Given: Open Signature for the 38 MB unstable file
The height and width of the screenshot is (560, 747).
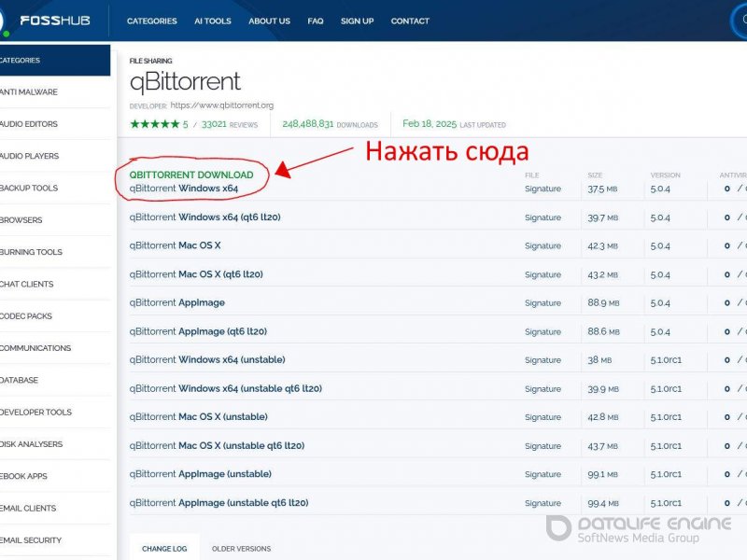Looking at the screenshot, I should (x=543, y=360).
